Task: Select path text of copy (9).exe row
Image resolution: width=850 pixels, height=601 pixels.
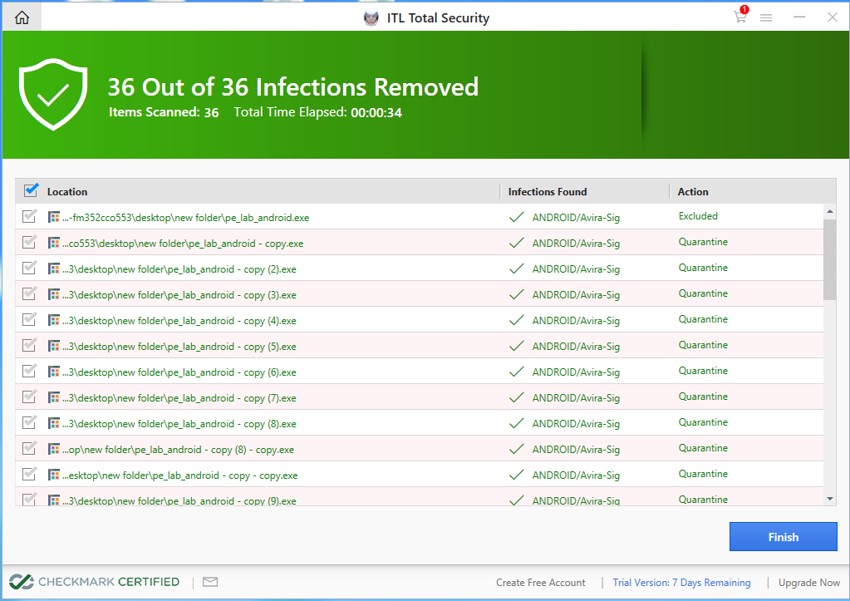Action: coord(179,501)
